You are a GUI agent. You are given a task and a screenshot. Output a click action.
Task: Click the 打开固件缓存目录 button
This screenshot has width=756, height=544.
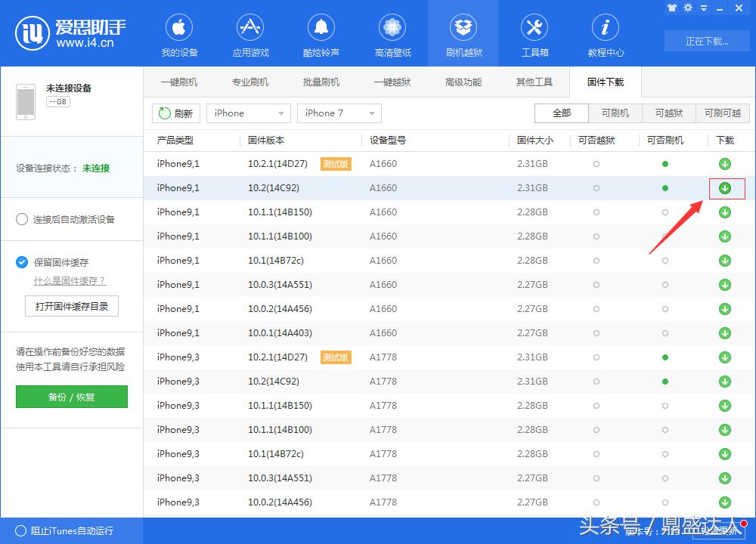tap(71, 306)
